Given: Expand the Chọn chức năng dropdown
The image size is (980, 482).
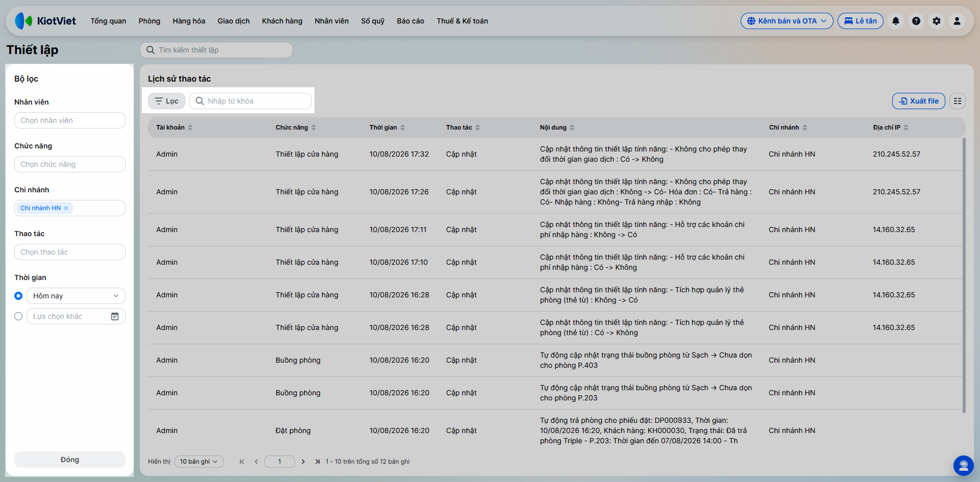Looking at the screenshot, I should click(70, 164).
